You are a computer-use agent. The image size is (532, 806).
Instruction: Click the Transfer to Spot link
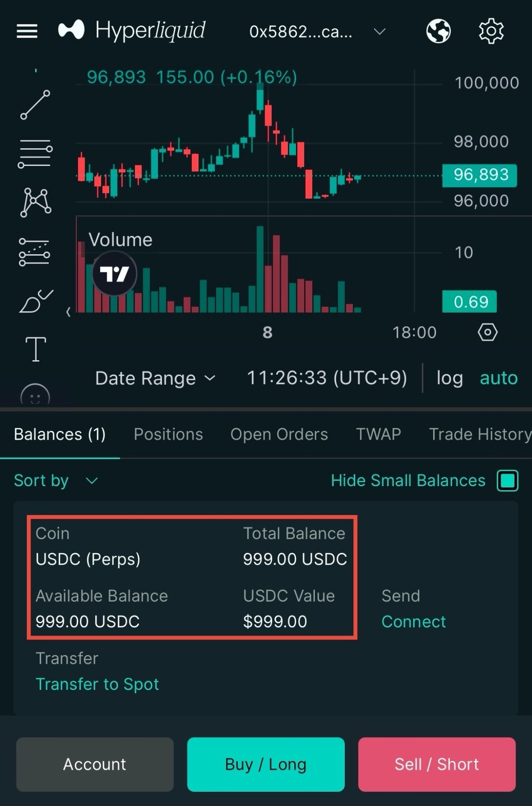click(x=97, y=684)
